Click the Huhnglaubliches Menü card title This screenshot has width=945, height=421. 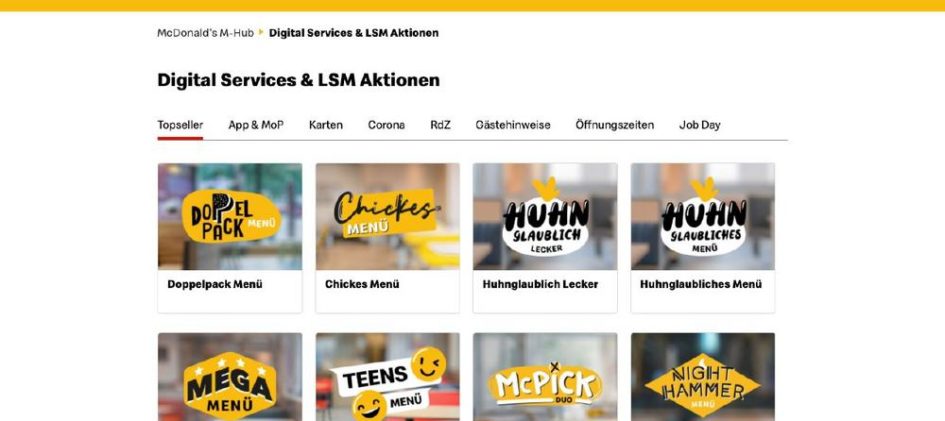coord(701,284)
